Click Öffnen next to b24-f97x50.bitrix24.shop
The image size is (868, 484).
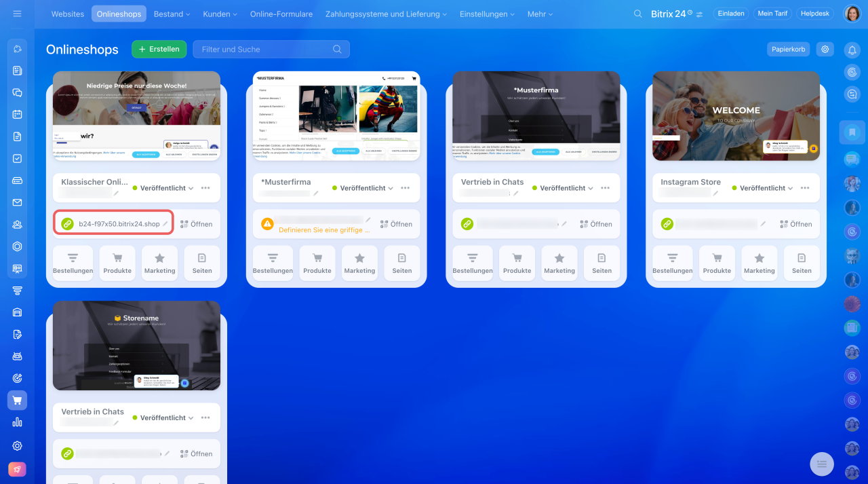click(x=196, y=224)
